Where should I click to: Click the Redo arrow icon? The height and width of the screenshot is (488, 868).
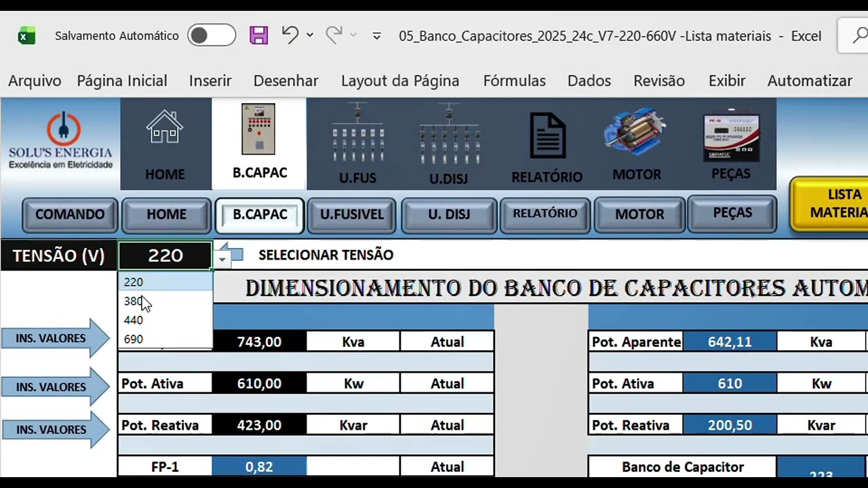(334, 35)
